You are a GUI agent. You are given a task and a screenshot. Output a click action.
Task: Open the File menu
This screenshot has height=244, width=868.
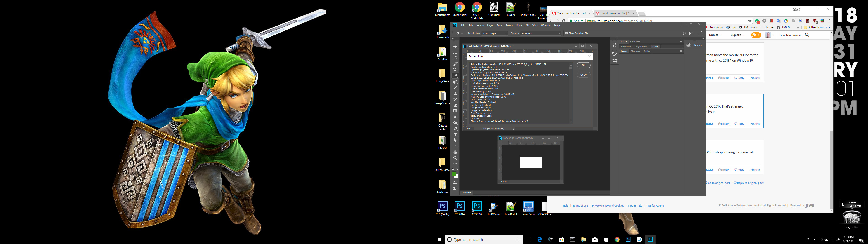point(463,25)
